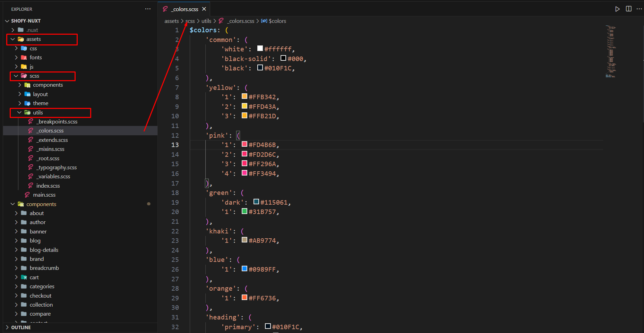The height and width of the screenshot is (333, 644).
Task: Click the code minimap preview
Action: 611,51
